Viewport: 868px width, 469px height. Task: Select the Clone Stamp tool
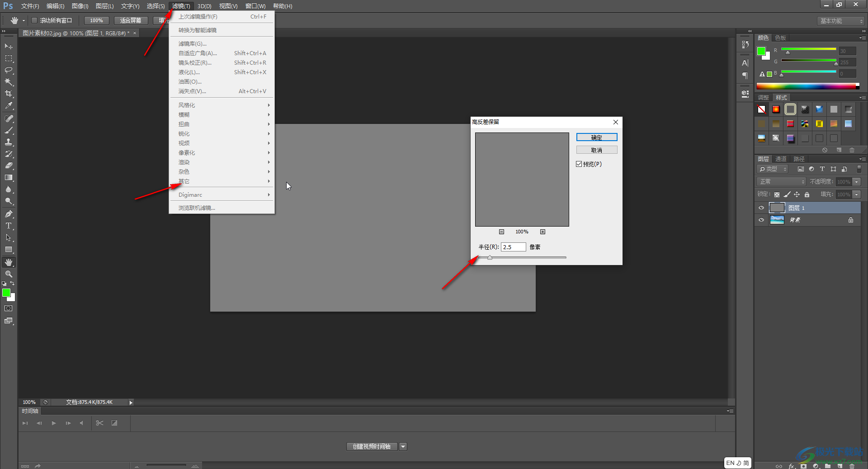[9, 142]
